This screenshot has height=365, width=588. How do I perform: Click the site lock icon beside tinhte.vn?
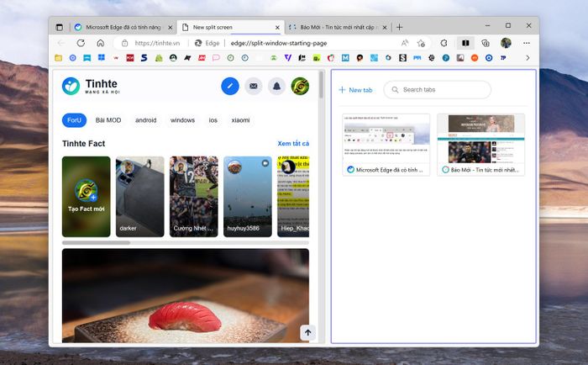coord(125,43)
